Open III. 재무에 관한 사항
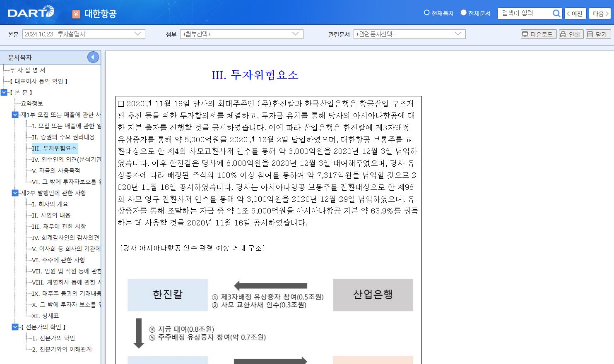This screenshot has width=614, height=364. coord(59,226)
